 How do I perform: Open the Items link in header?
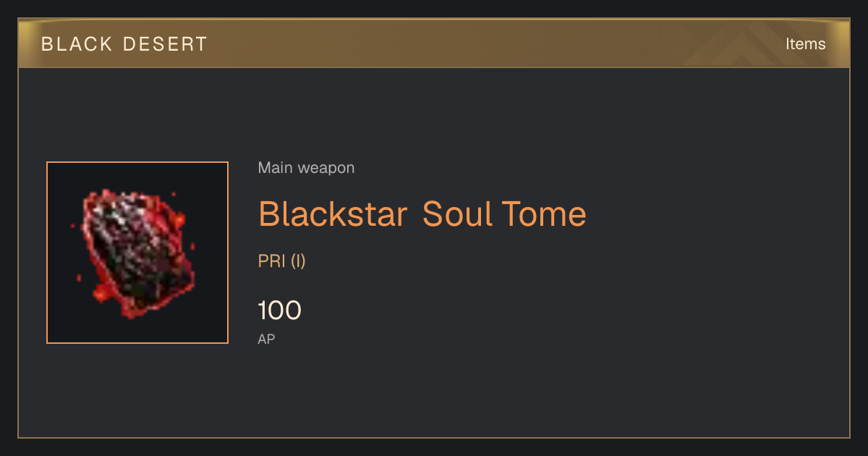point(805,44)
